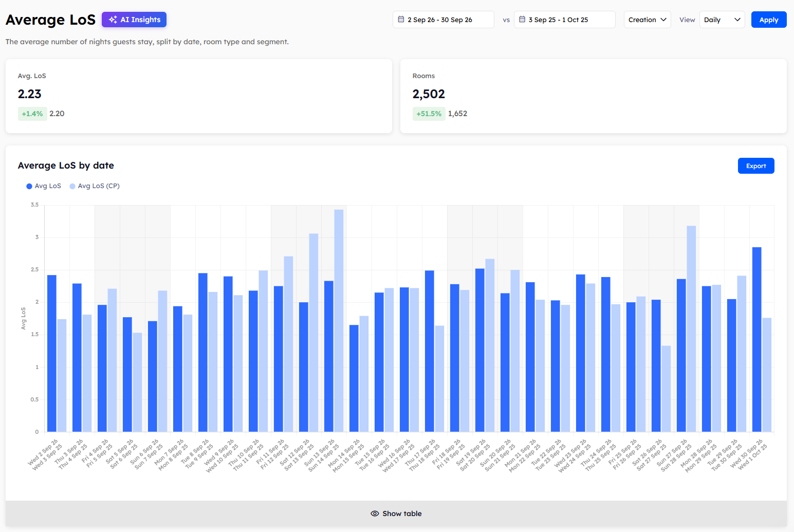Click the dark blue bar for Wed 2 Sep 26

click(x=51, y=354)
